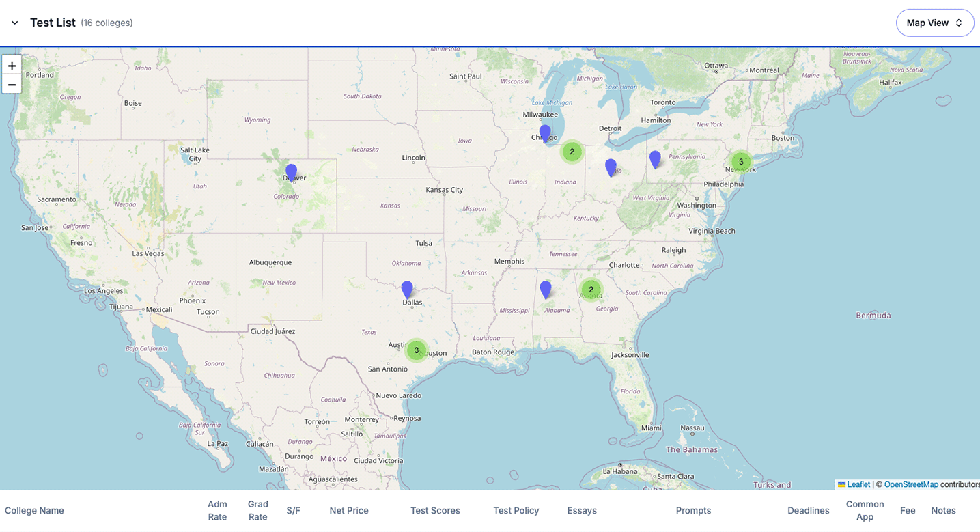Click the Deadlines column header
Screen dimensions: 980x532
click(x=809, y=511)
